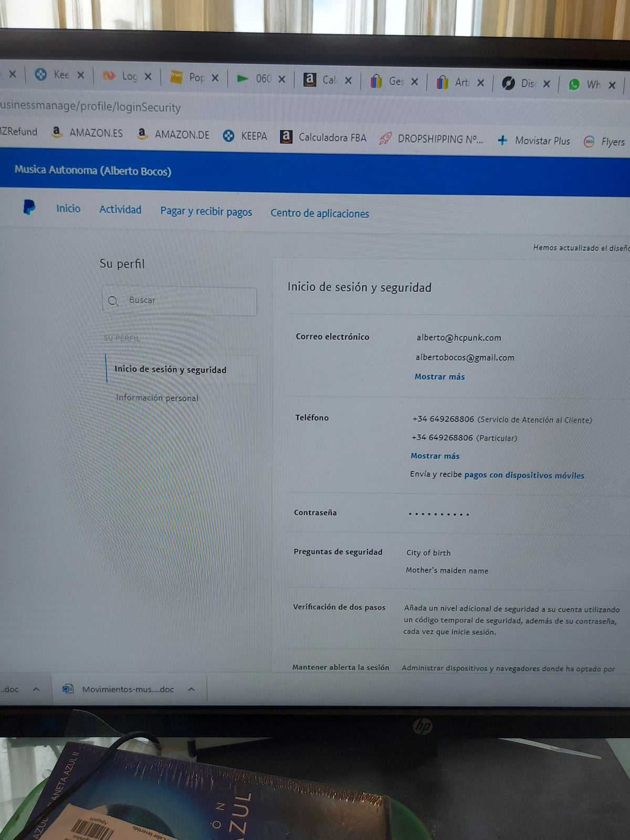
Task: Open the Flyers bookmark
Action: [605, 142]
